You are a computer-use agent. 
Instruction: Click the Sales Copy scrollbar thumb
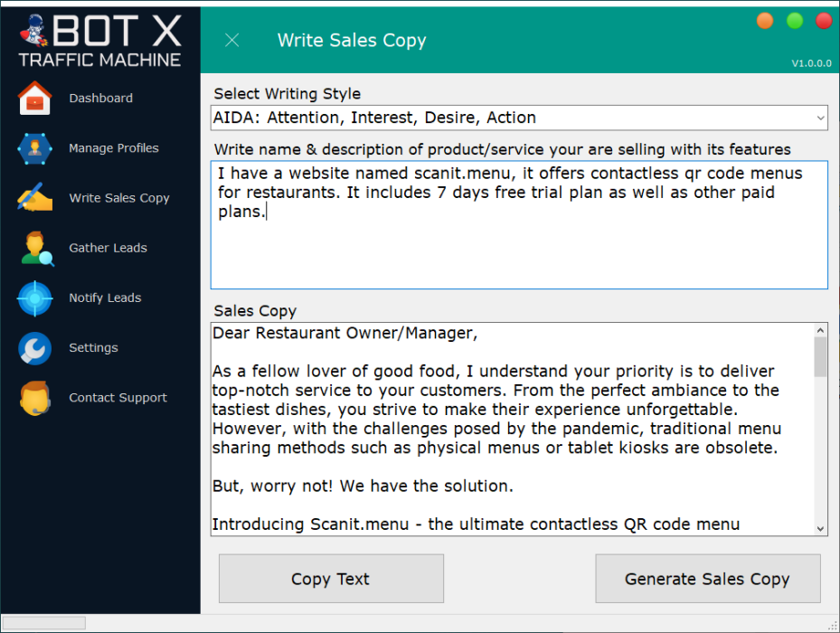point(820,356)
